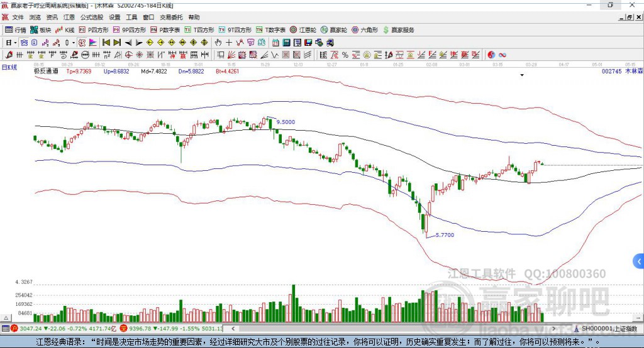Viewport: 644px width, 348px height.
Task: Select the target circle crosshair tool
Action: pos(128,55)
